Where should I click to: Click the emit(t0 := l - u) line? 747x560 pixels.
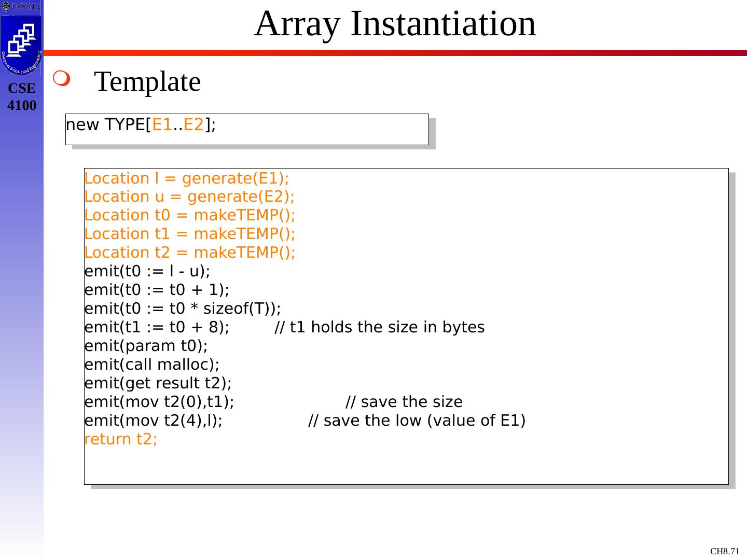(x=147, y=271)
